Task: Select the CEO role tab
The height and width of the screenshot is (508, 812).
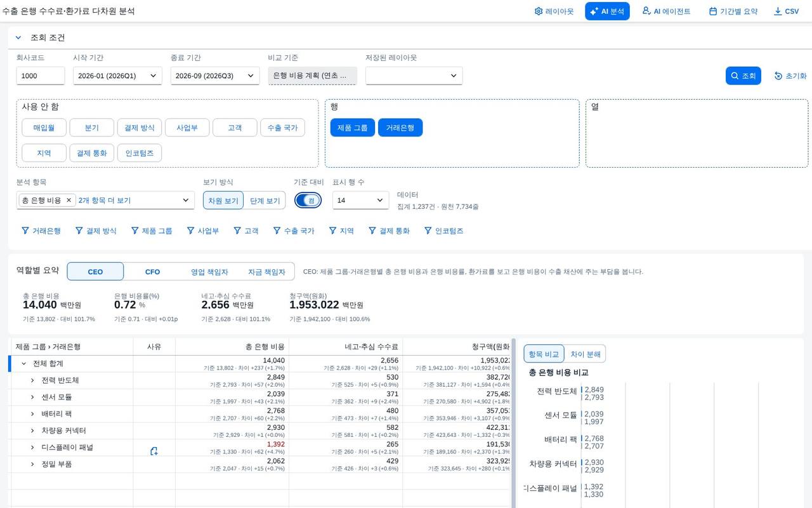Action: [x=95, y=272]
